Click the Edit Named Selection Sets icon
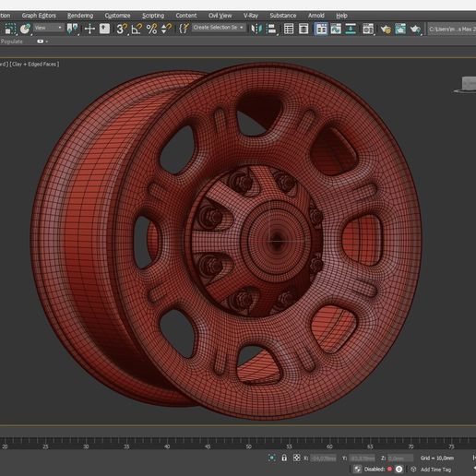The image size is (476, 476). coord(184,29)
